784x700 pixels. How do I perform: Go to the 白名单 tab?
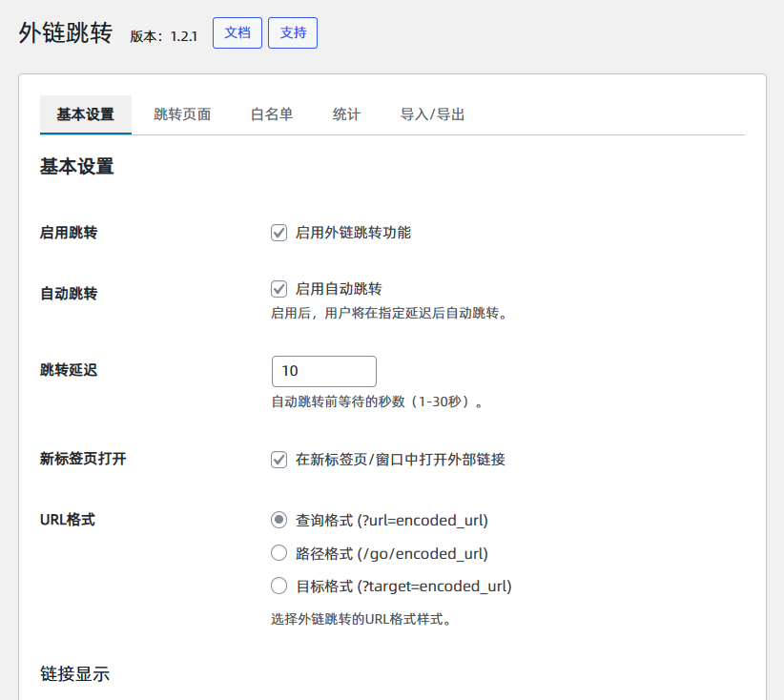[272, 114]
